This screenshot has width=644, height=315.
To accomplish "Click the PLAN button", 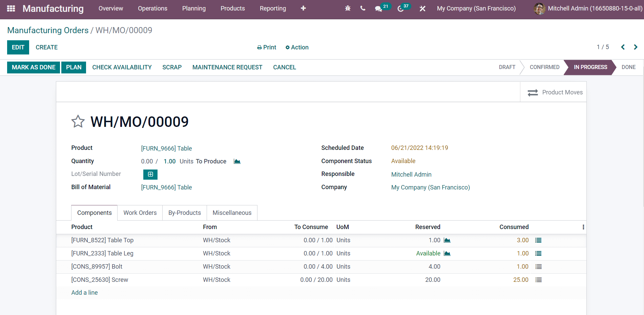I will [x=74, y=67].
